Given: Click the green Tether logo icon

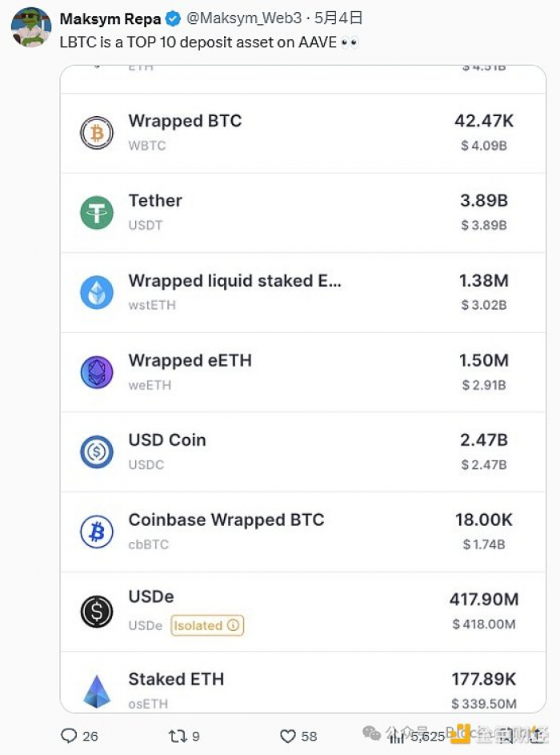Looking at the screenshot, I should click(x=97, y=213).
